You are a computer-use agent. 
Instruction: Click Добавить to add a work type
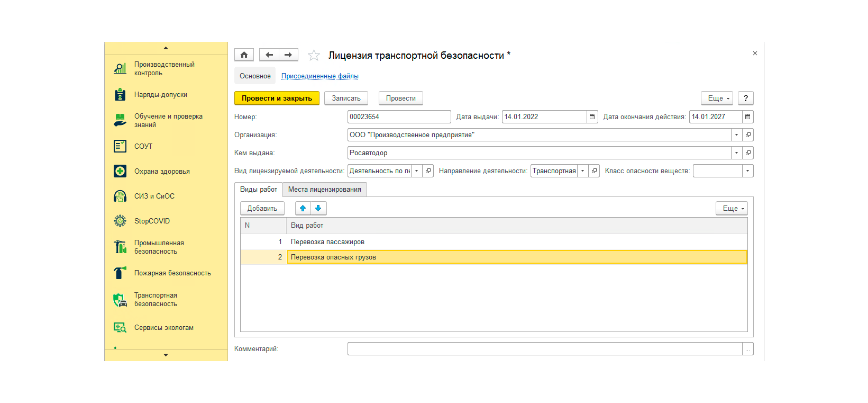pyautogui.click(x=262, y=209)
